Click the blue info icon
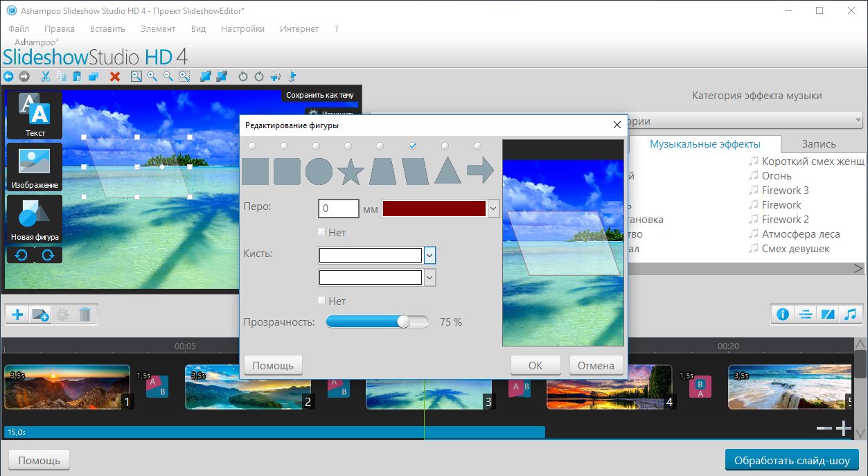Screen dimensions: 868x476 click(783, 315)
